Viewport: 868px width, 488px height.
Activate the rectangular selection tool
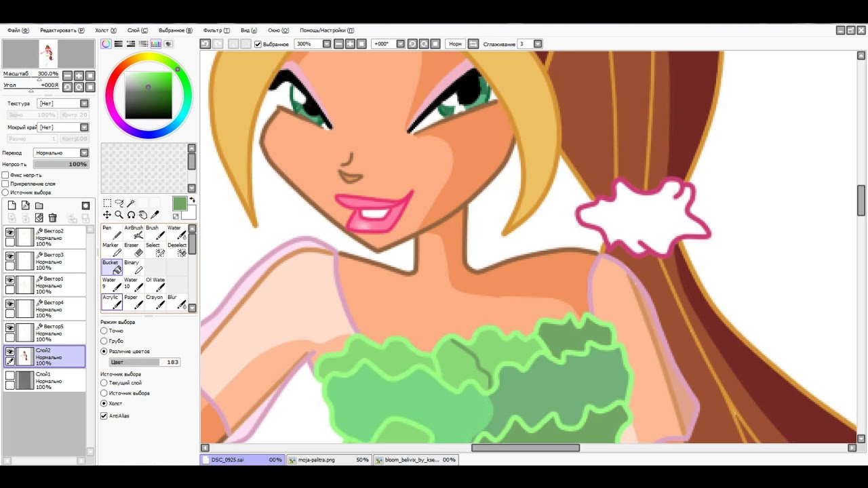107,203
